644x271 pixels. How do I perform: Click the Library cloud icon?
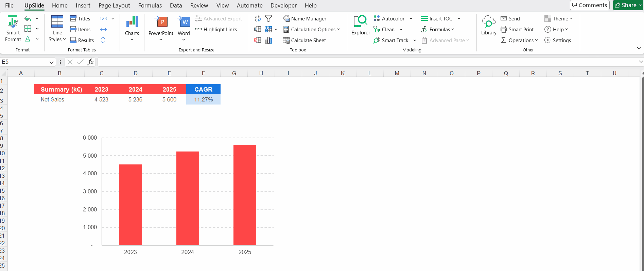(489, 22)
